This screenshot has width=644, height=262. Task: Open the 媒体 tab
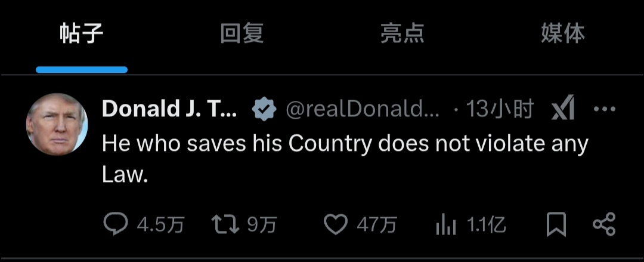click(562, 34)
